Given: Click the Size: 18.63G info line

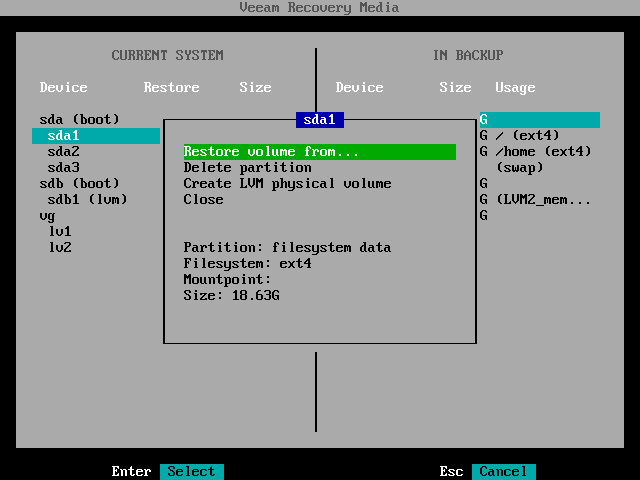Looking at the screenshot, I should (x=231, y=295).
